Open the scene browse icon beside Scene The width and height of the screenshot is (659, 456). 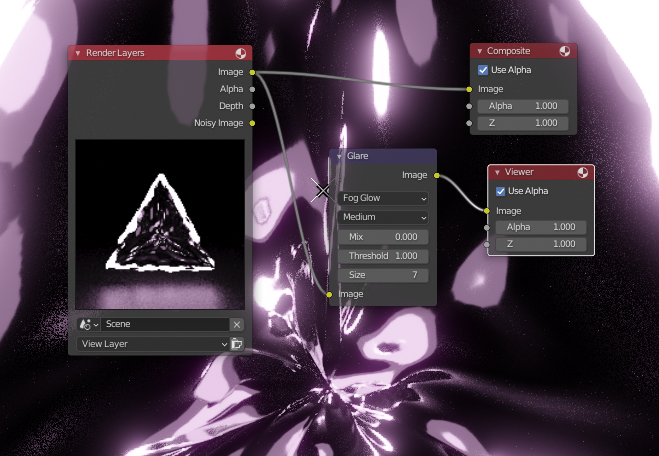88,324
